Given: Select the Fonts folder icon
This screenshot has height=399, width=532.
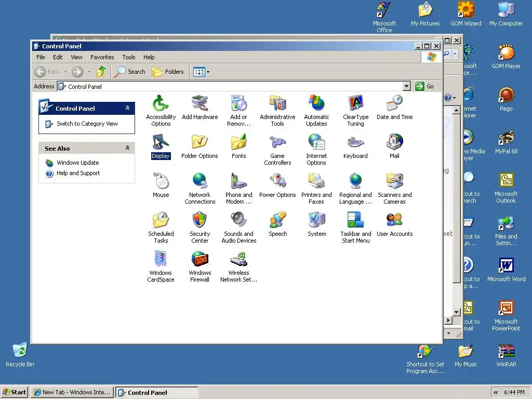Looking at the screenshot, I should [x=238, y=147].
